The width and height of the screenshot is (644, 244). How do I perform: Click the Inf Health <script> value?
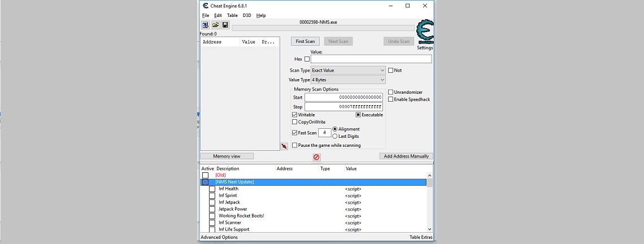coord(353,189)
